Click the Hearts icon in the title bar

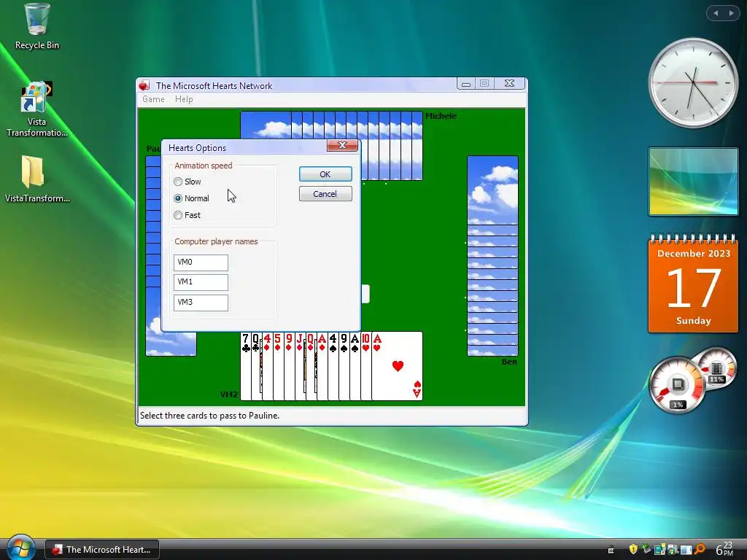144,86
